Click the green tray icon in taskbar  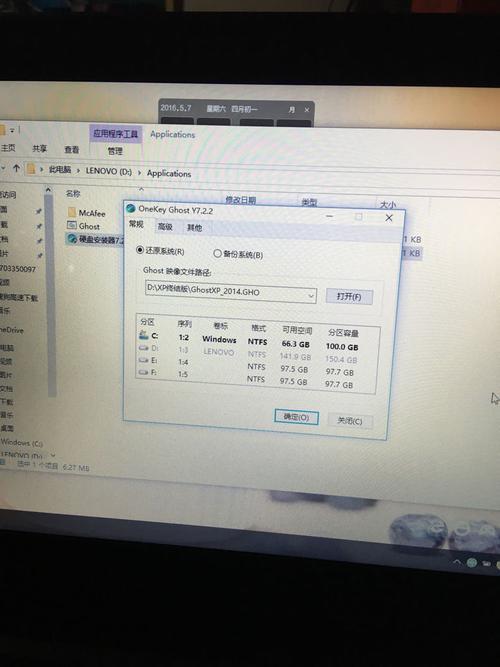[471, 562]
